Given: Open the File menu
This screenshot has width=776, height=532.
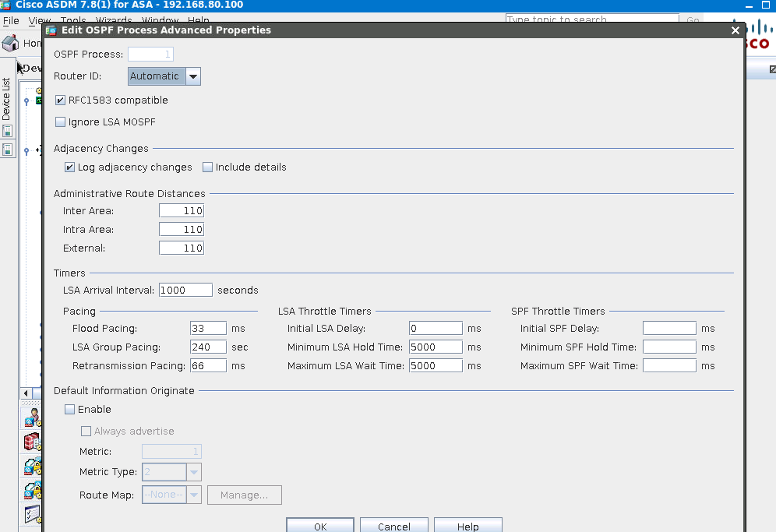Looking at the screenshot, I should pos(11,21).
